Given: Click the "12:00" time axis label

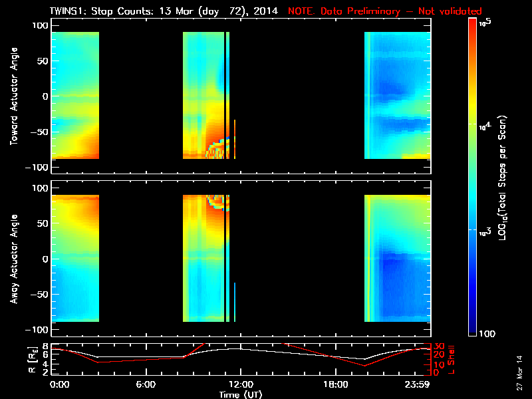Looking at the screenshot, I should 241,385.
